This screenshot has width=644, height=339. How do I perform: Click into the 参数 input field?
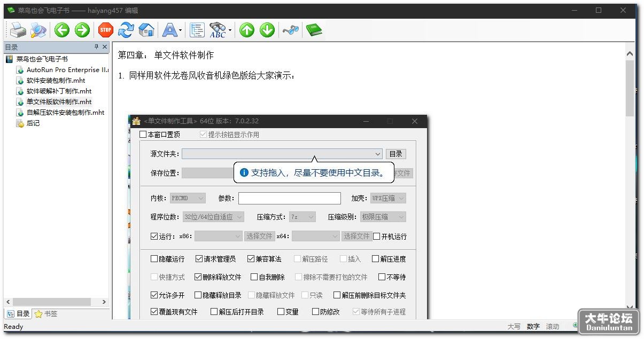tap(289, 198)
